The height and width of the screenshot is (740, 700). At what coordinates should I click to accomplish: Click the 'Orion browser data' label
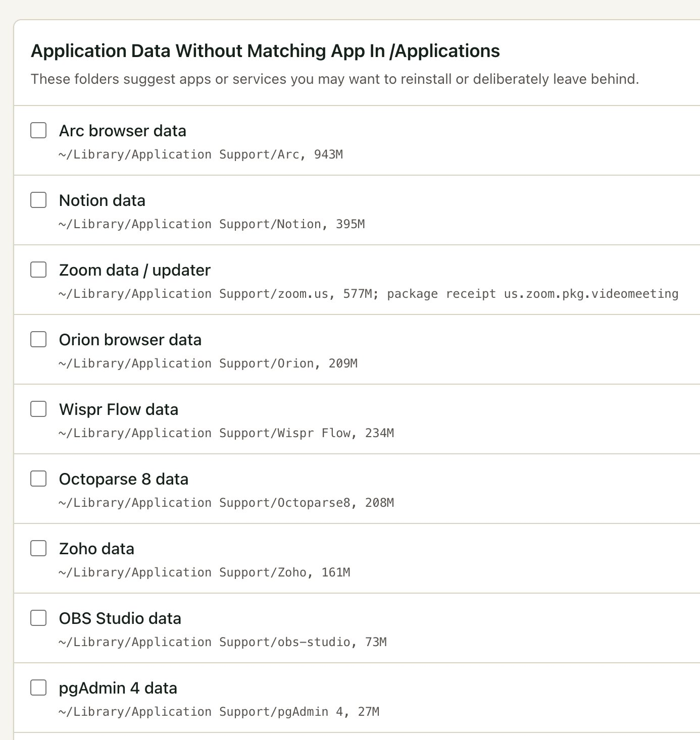pos(130,340)
